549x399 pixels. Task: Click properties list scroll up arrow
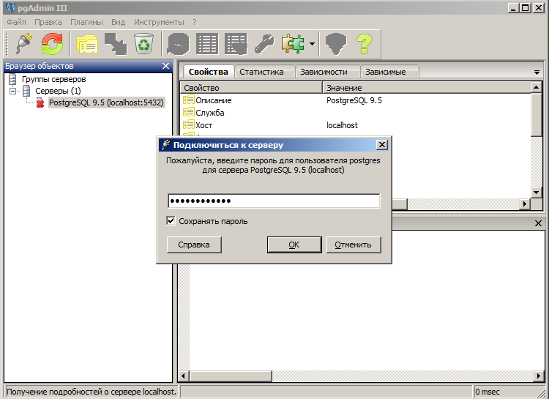pos(536,87)
